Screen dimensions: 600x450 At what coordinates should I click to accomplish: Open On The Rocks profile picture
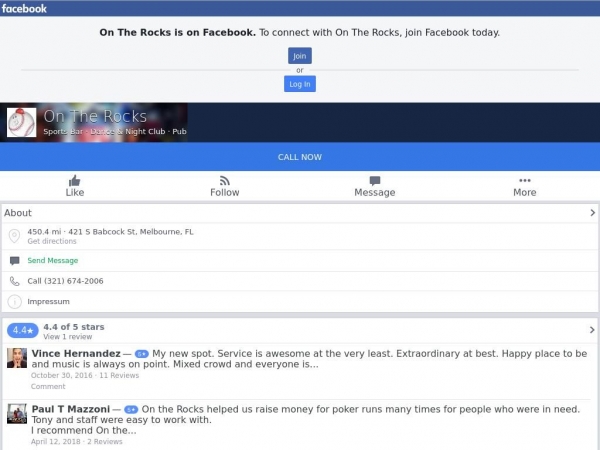(x=21, y=122)
